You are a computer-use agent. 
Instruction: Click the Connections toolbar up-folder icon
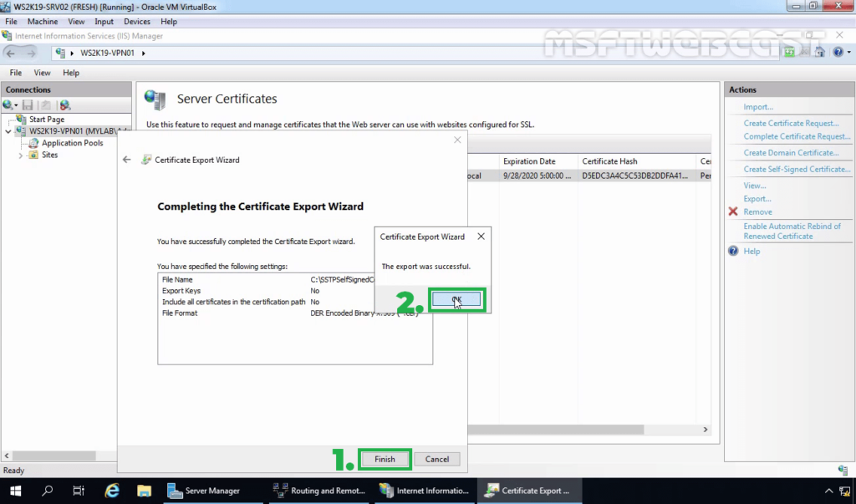[47, 104]
